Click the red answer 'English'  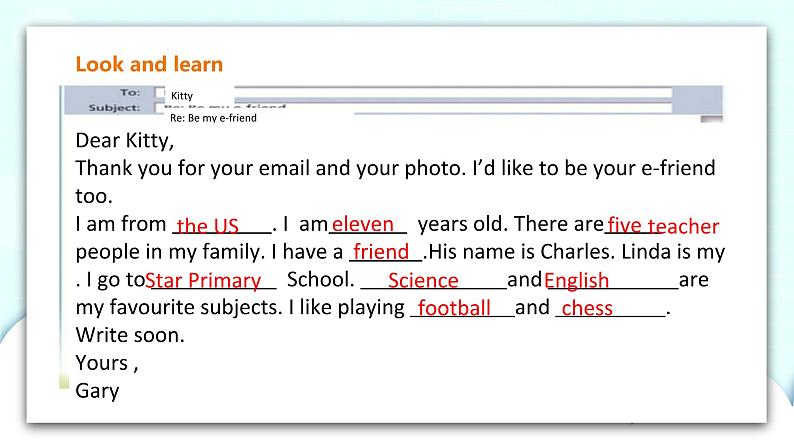pyautogui.click(x=576, y=281)
